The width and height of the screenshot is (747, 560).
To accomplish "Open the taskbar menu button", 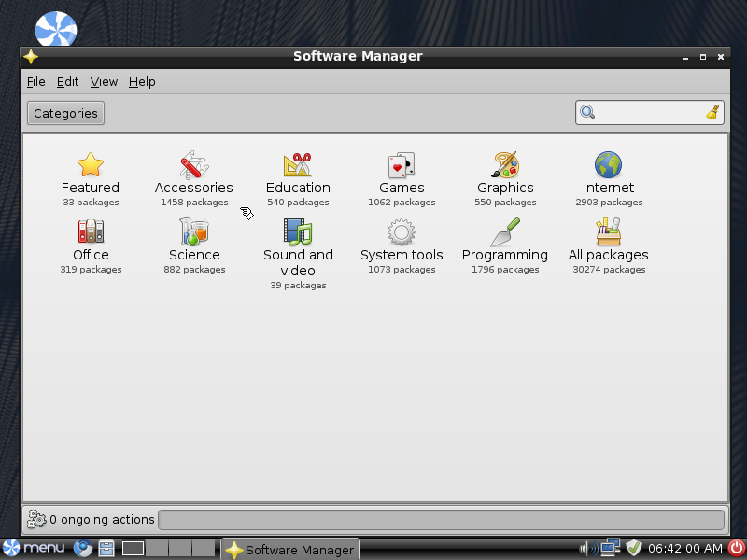I will (x=35, y=549).
